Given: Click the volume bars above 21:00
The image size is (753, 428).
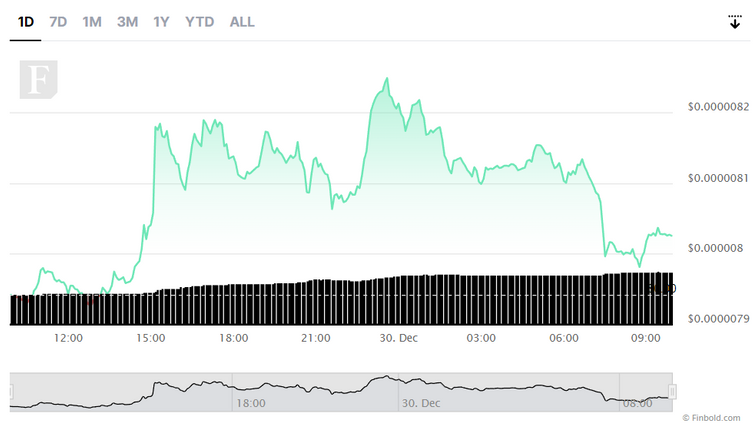Looking at the screenshot, I should point(316,302).
